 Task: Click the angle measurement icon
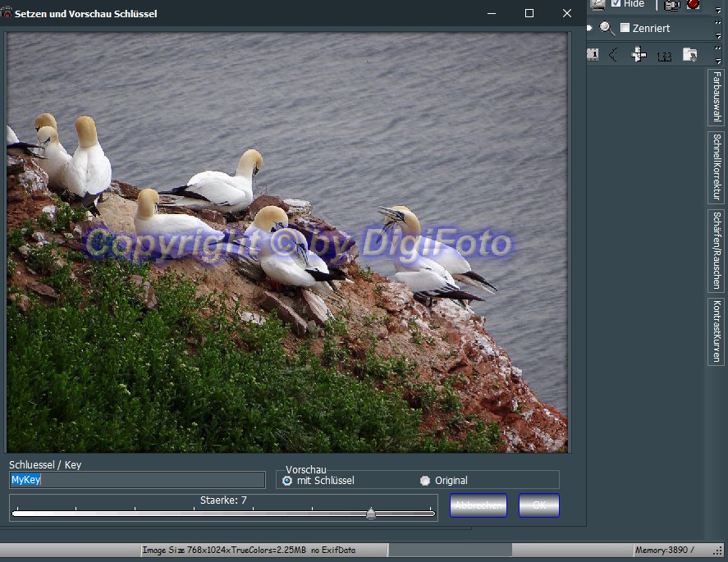(614, 55)
